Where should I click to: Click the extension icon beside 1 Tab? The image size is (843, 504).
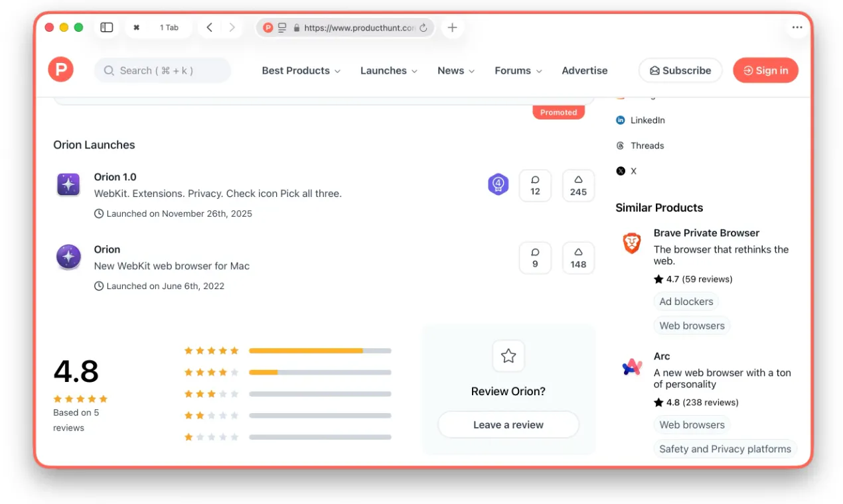tap(137, 28)
